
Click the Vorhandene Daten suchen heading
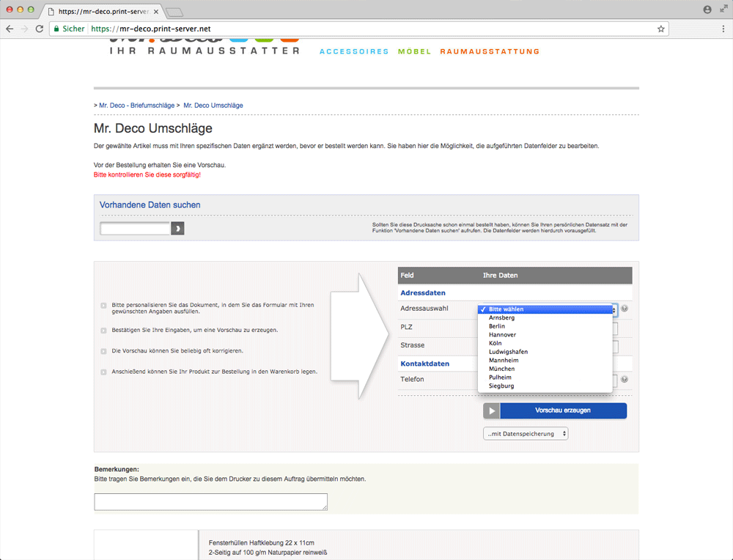tap(150, 205)
